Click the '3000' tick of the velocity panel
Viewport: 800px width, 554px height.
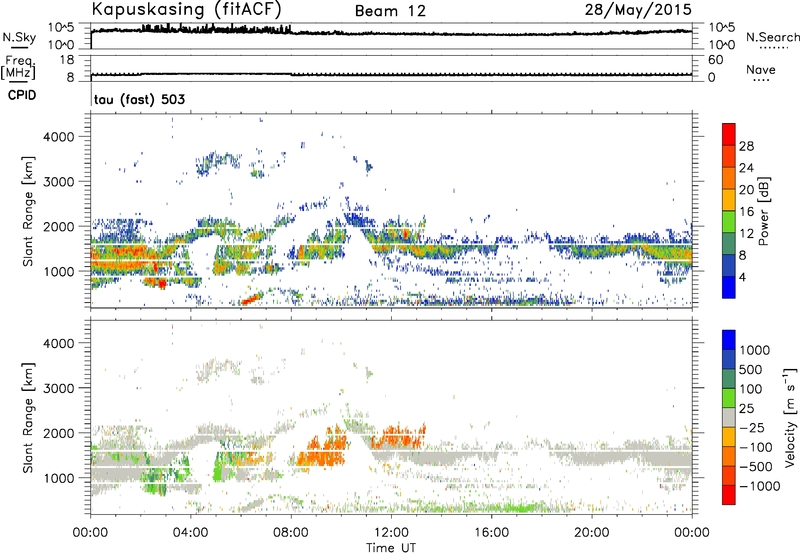click(x=59, y=388)
